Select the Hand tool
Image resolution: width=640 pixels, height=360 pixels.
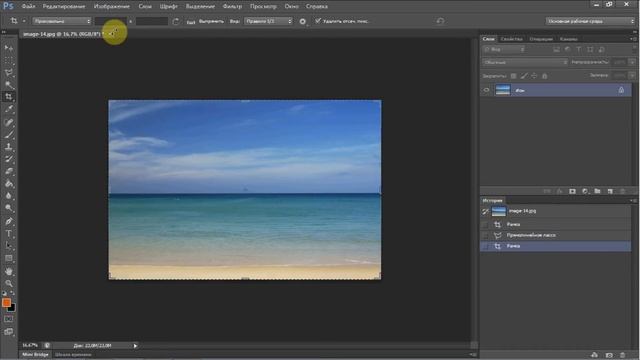click(x=9, y=271)
